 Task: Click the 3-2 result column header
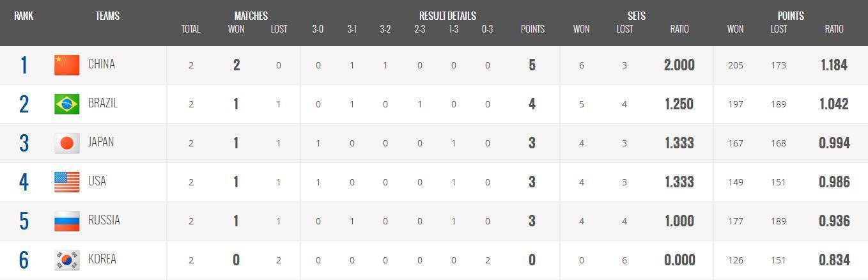pyautogui.click(x=385, y=29)
